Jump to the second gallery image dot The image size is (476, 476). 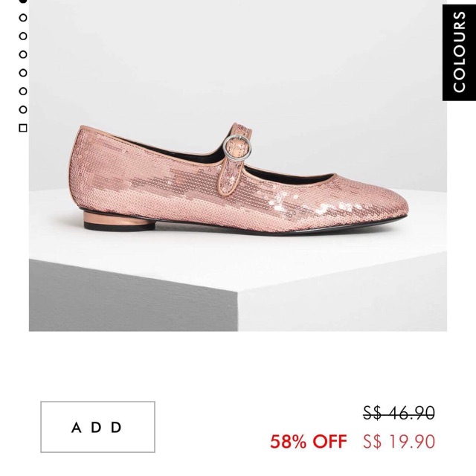tap(22, 17)
